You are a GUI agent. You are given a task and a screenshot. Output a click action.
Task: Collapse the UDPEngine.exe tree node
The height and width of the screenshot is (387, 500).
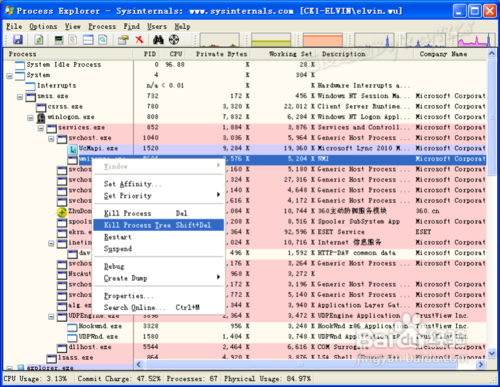tap(51, 316)
